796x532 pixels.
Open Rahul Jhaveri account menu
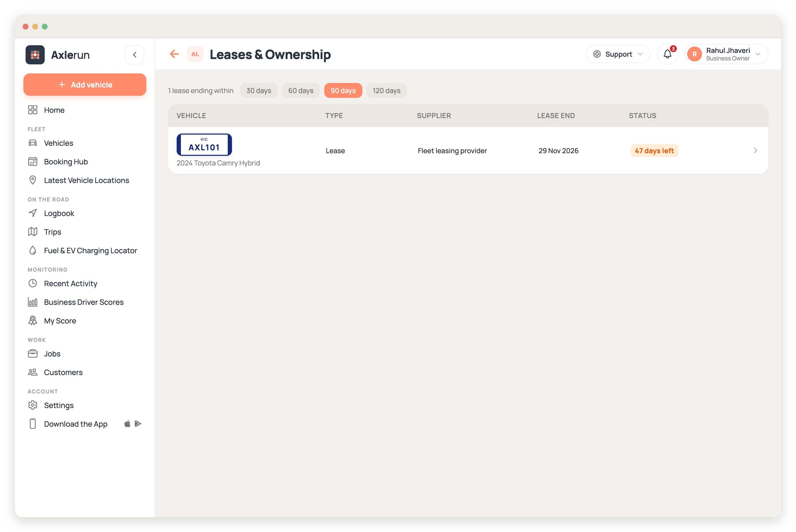point(727,54)
